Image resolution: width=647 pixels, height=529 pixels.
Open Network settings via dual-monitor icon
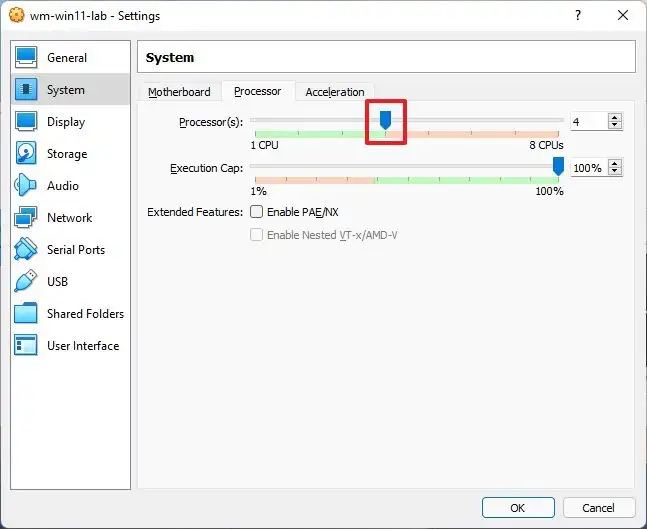coord(26,217)
